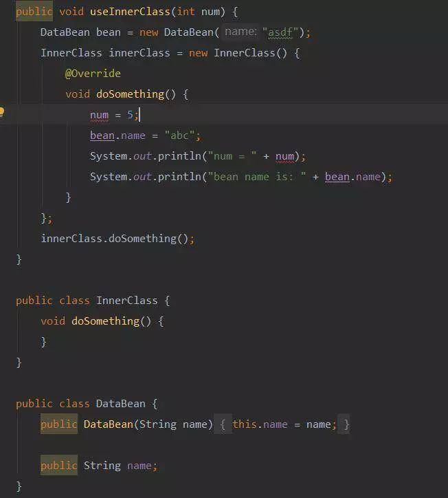Click bean in the bean.name = "abc" line
This screenshot has height=498, width=448.
tap(102, 136)
